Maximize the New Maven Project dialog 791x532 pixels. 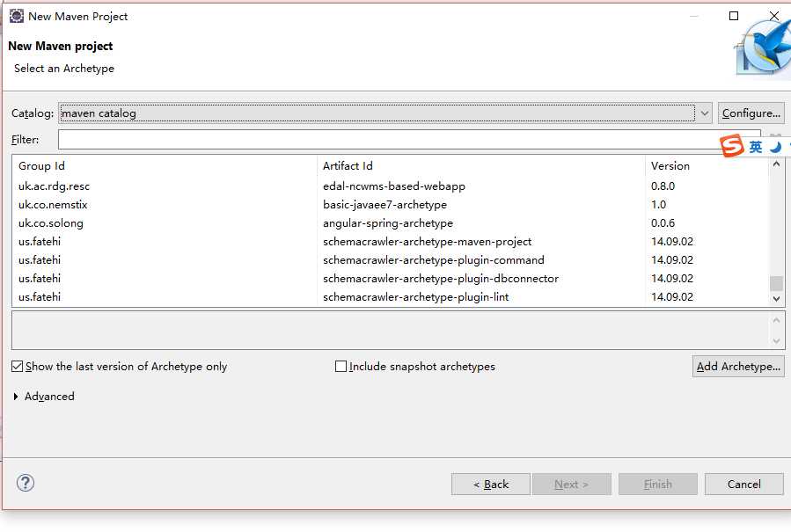[x=734, y=16]
